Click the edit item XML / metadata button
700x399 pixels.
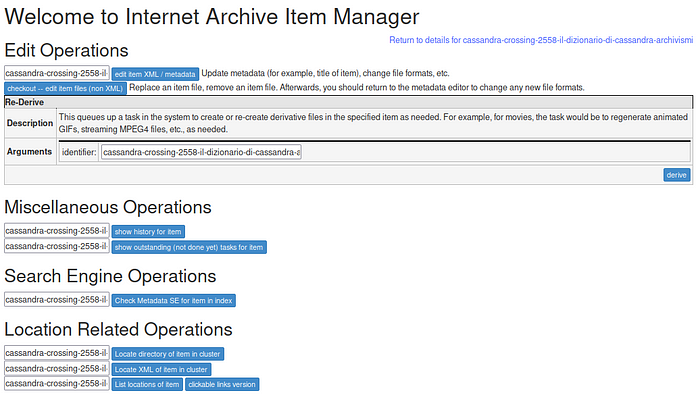tap(155, 74)
